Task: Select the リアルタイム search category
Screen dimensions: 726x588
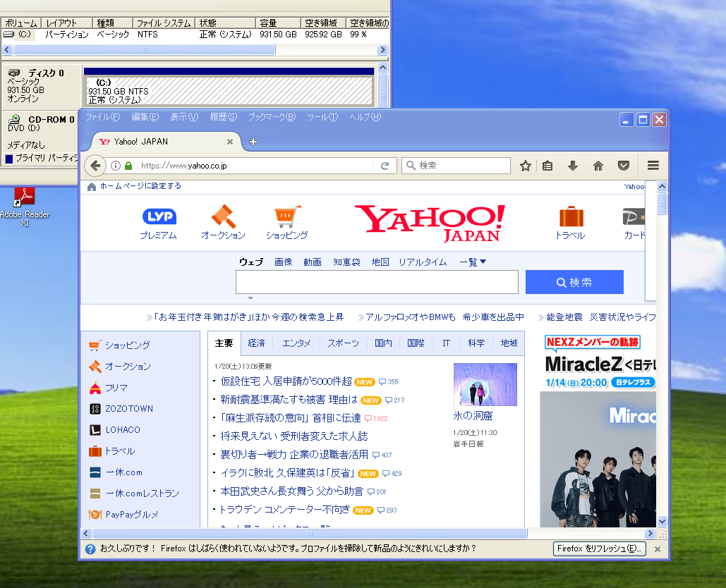Action: (x=423, y=262)
